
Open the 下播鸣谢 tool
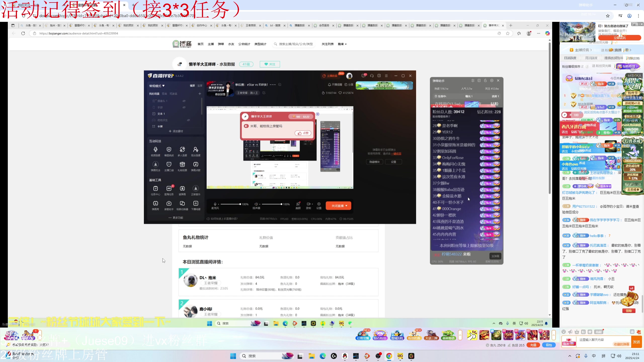(196, 205)
